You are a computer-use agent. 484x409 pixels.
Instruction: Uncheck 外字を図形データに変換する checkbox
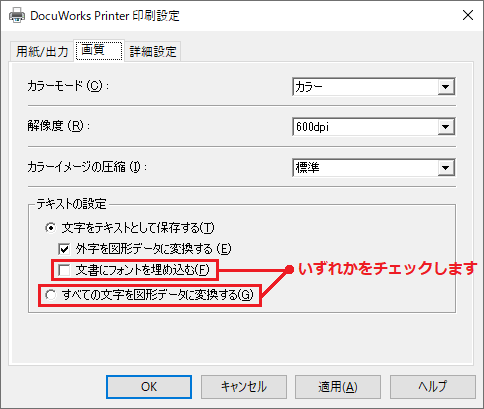[x=64, y=249]
